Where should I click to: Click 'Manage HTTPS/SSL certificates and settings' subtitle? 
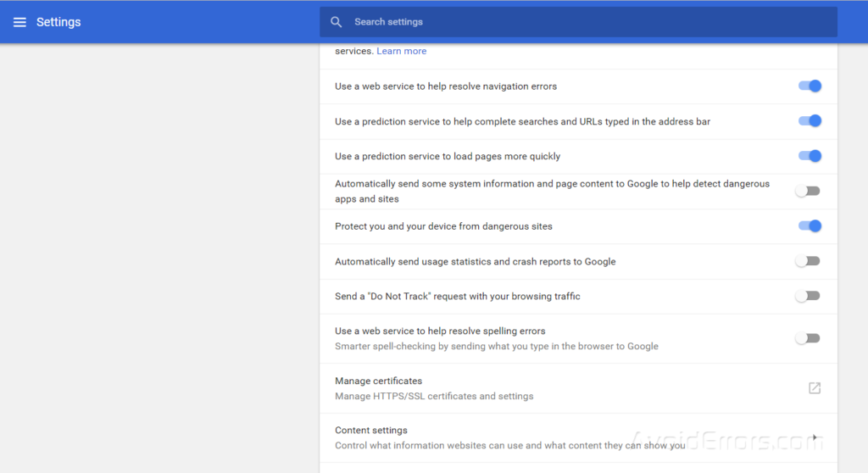434,396
